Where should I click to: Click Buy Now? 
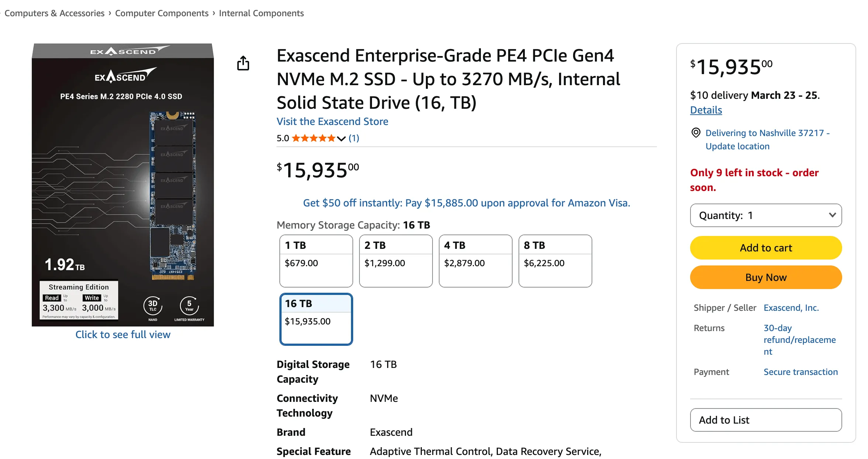coord(766,277)
